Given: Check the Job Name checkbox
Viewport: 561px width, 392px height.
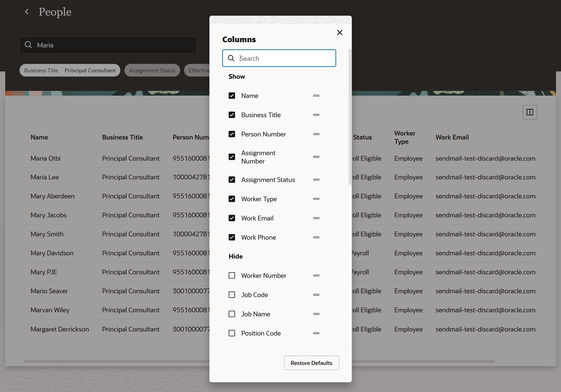Looking at the screenshot, I should (x=232, y=314).
